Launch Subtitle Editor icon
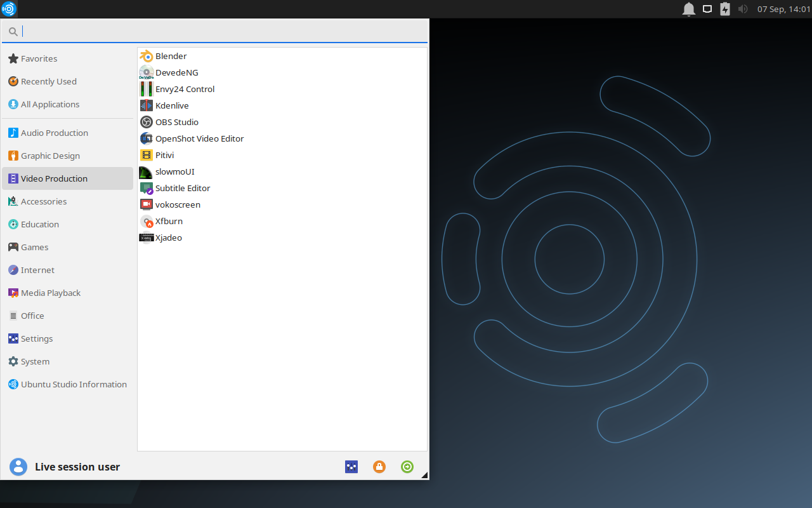This screenshot has height=508, width=812. pos(147,188)
